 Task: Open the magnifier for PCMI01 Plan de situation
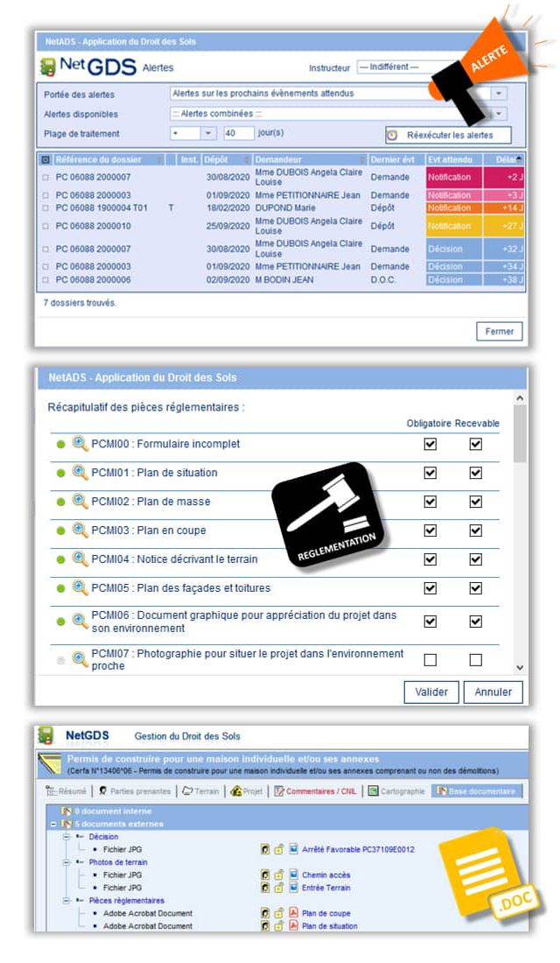tap(80, 472)
